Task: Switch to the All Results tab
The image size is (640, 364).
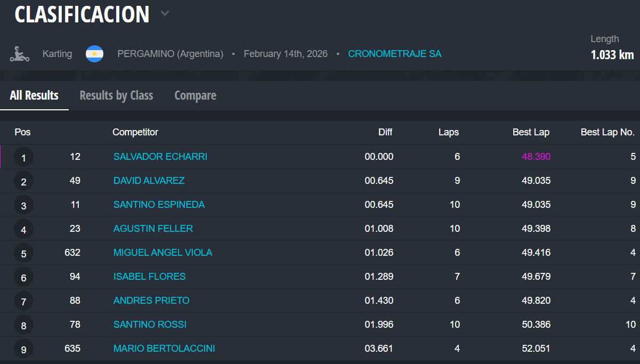Action: (34, 95)
